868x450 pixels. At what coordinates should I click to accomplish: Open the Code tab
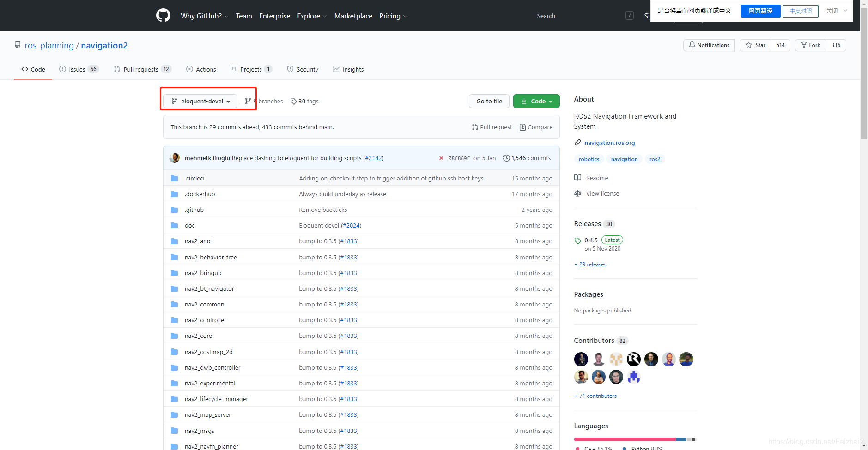[x=33, y=69]
